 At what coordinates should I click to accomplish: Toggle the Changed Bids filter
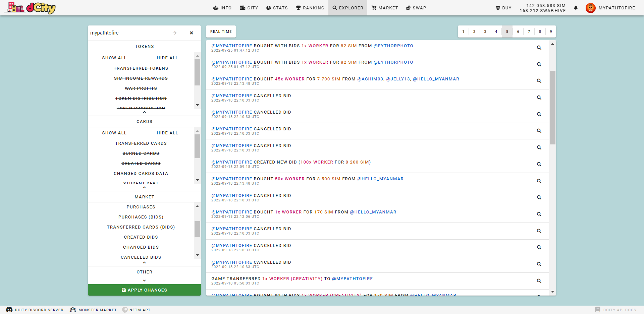pyautogui.click(x=141, y=247)
